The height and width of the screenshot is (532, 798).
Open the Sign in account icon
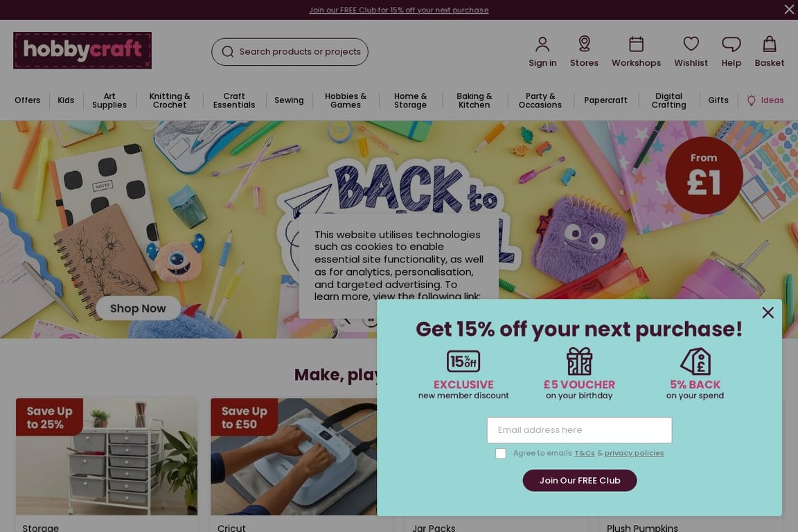542,44
